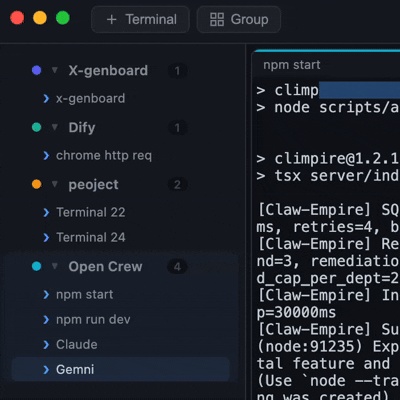Click the X-genboard group header
Screen dimensions: 400x400
point(108,70)
